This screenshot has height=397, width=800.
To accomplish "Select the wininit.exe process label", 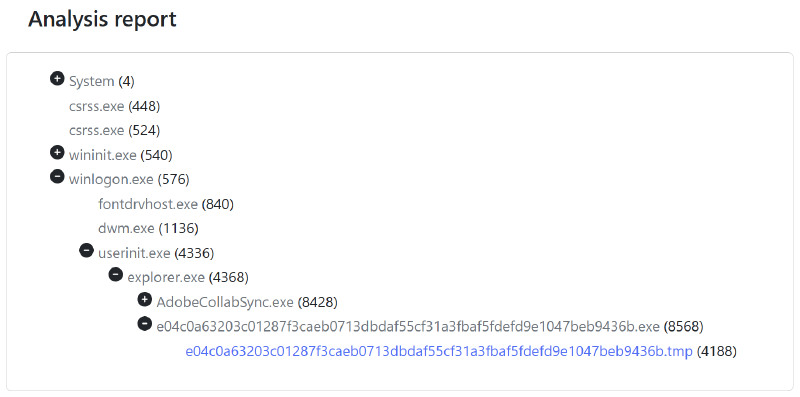I will click(x=103, y=155).
